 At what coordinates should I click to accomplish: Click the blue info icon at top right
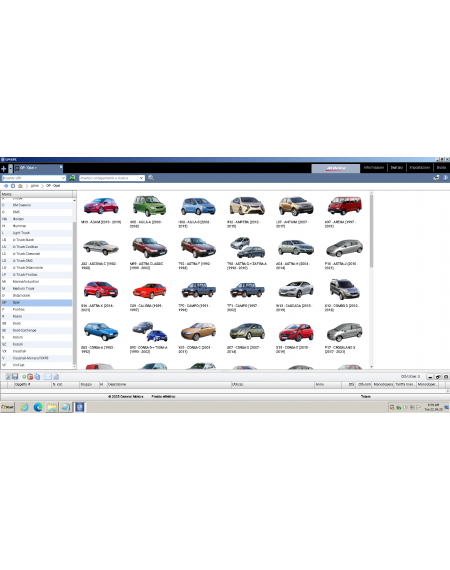coord(445,178)
